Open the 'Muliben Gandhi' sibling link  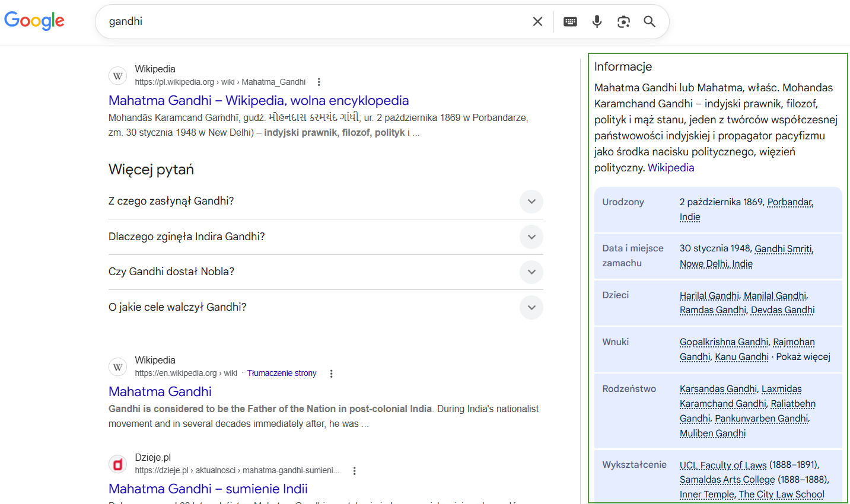712,433
